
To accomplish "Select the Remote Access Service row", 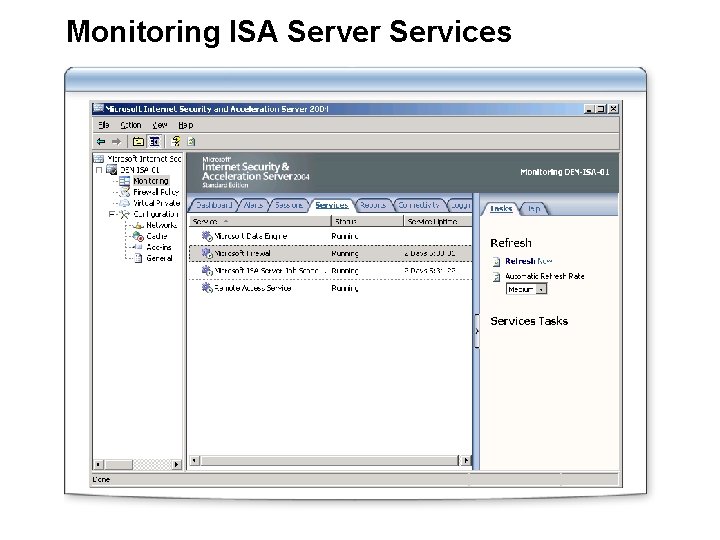I will pyautogui.click(x=330, y=288).
